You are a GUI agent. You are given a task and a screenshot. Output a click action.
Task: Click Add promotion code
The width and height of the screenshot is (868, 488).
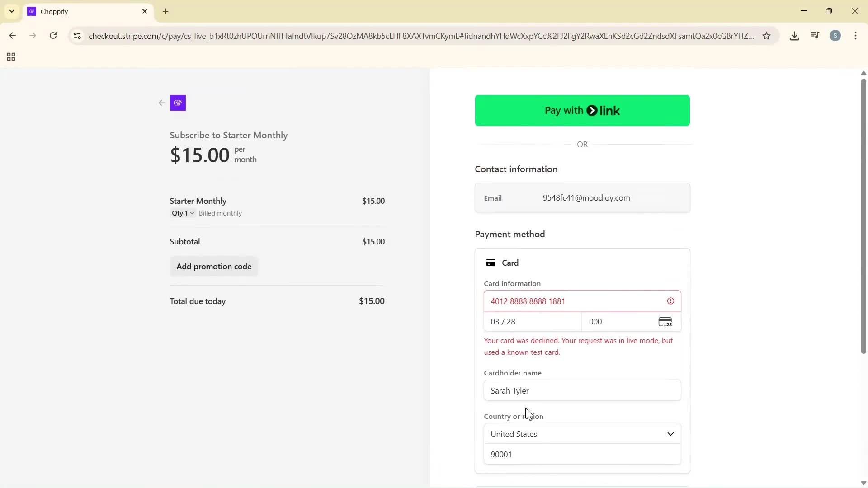[214, 266]
